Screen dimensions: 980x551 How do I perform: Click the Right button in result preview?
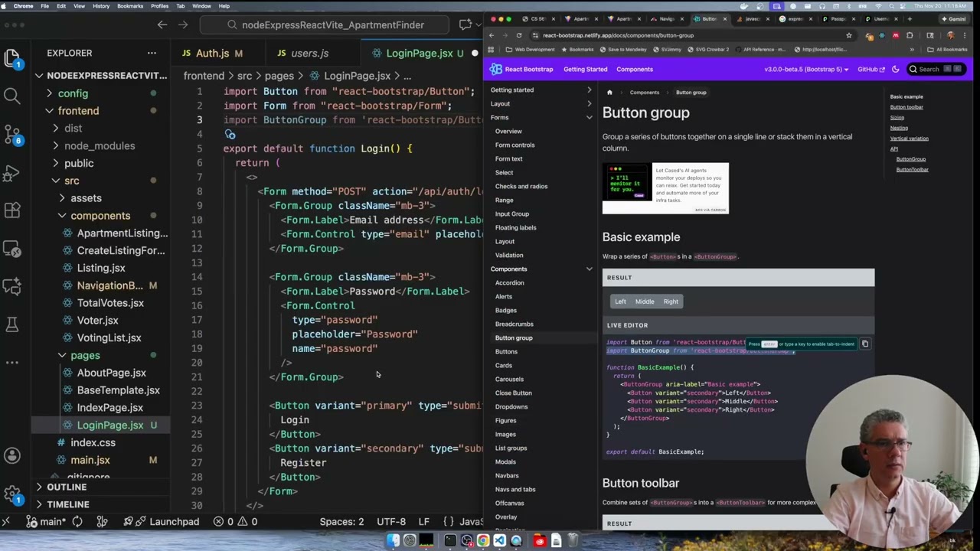(671, 302)
